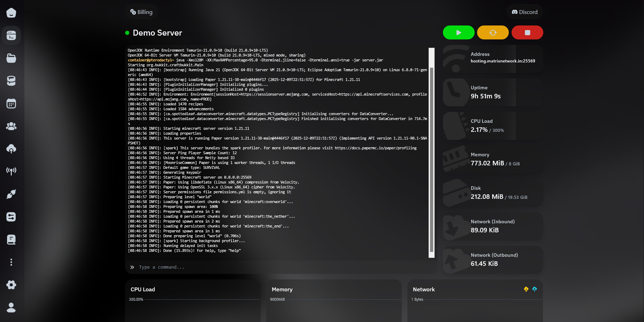
Task: Click the console command input field
Action: [x=279, y=267]
